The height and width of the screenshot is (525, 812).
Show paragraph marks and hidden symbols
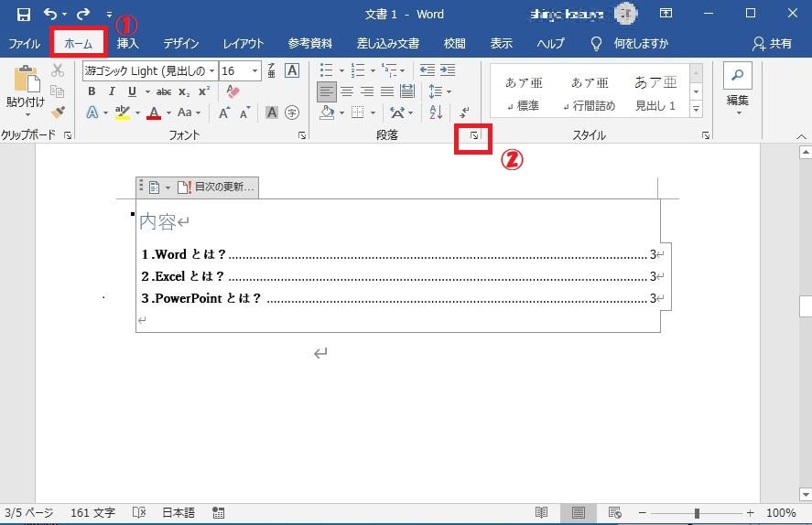tap(464, 112)
